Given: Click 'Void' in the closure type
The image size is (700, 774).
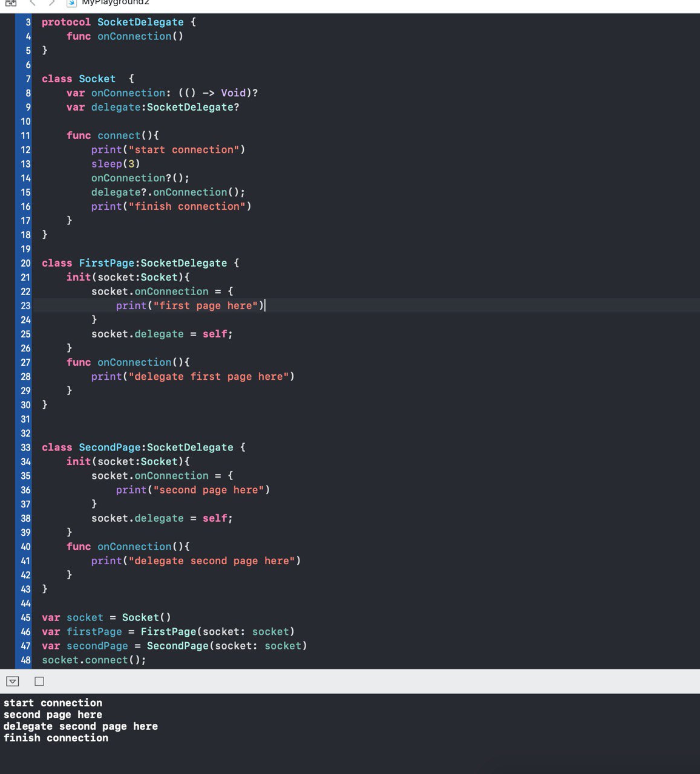Looking at the screenshot, I should pyautogui.click(x=233, y=93).
